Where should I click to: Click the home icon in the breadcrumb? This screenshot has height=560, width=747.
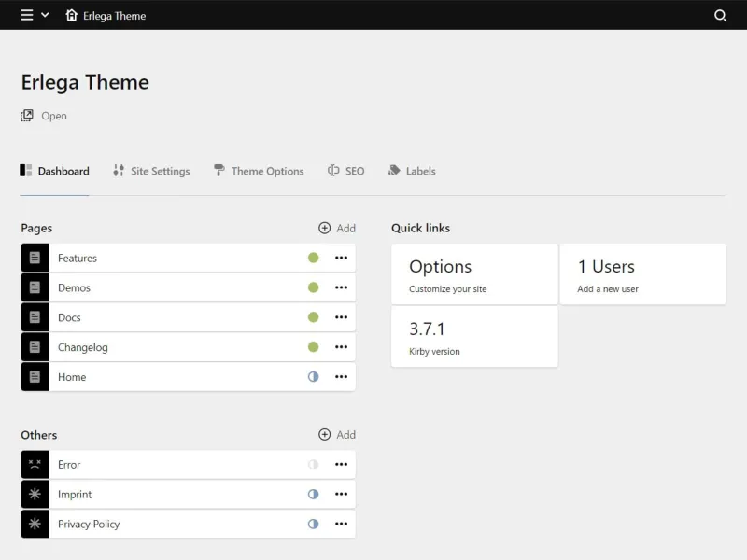(72, 16)
